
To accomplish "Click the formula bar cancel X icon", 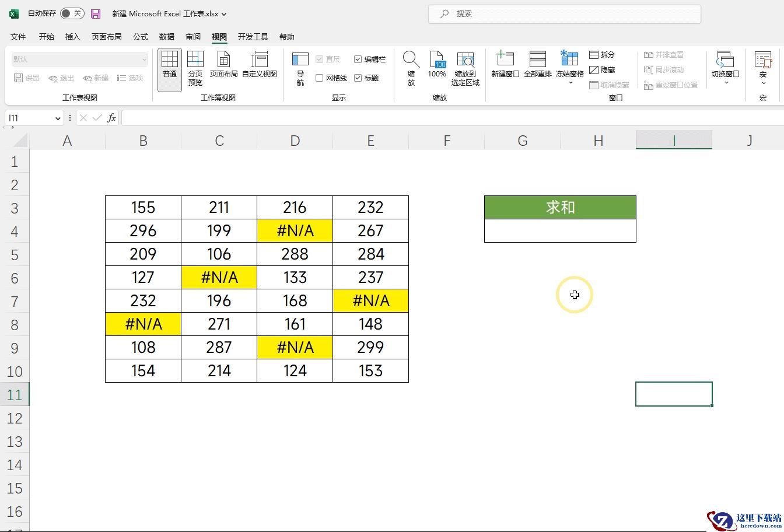I will coord(83,118).
